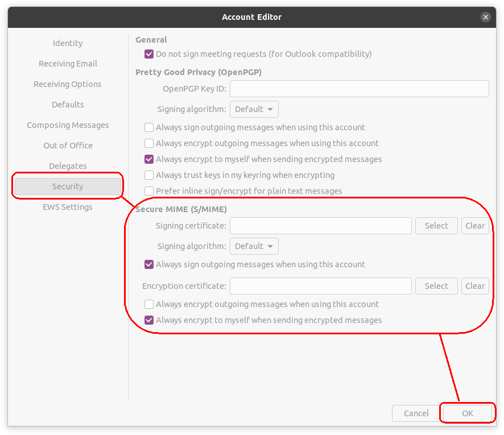The width and height of the screenshot is (504, 435).
Task: Focus the Encryption certificate text field
Action: pos(320,286)
